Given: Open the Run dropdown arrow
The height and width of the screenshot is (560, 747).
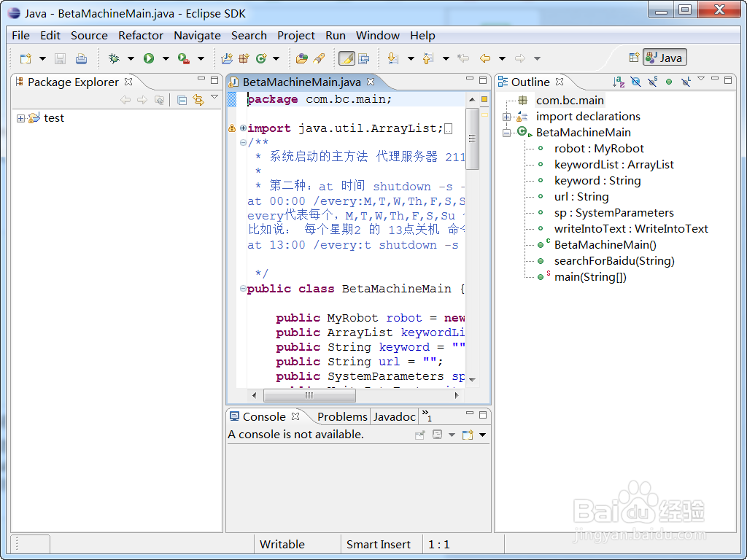Looking at the screenshot, I should click(x=166, y=58).
